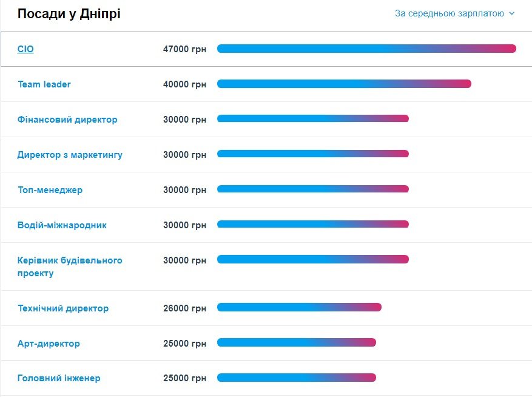Open the Технічний директор position
532x397 pixels.
coord(63,308)
